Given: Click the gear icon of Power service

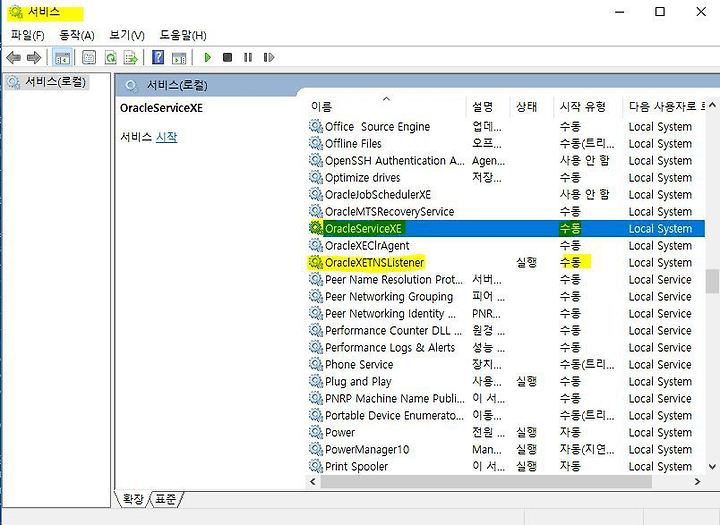Looking at the screenshot, I should (315, 432).
